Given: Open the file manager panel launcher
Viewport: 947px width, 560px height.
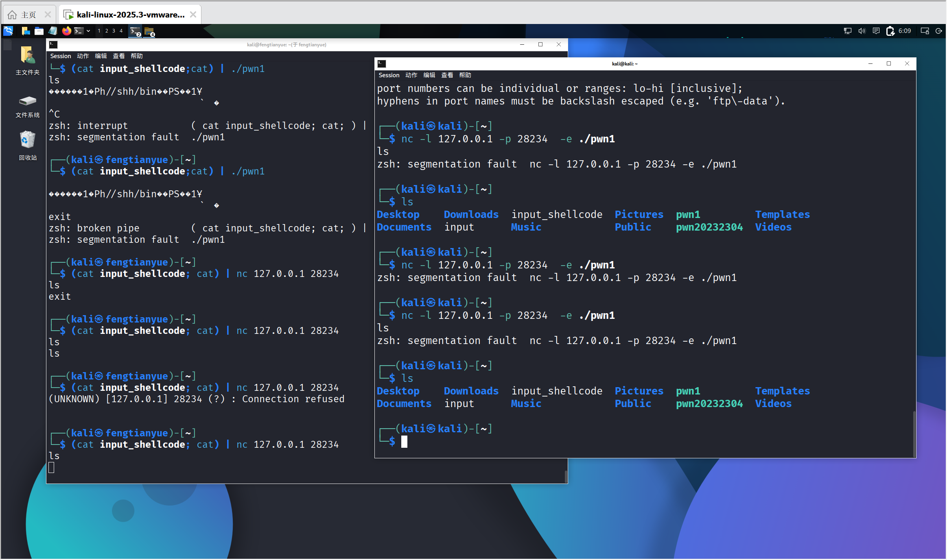Looking at the screenshot, I should (x=39, y=31).
